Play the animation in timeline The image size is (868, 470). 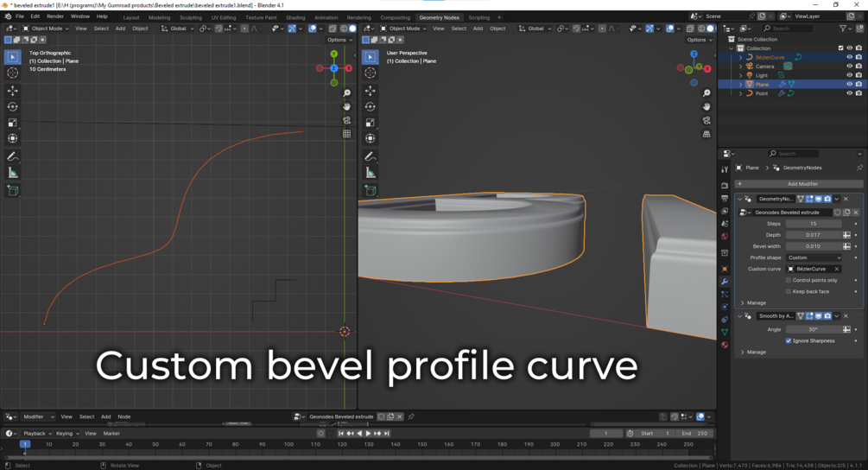point(368,434)
